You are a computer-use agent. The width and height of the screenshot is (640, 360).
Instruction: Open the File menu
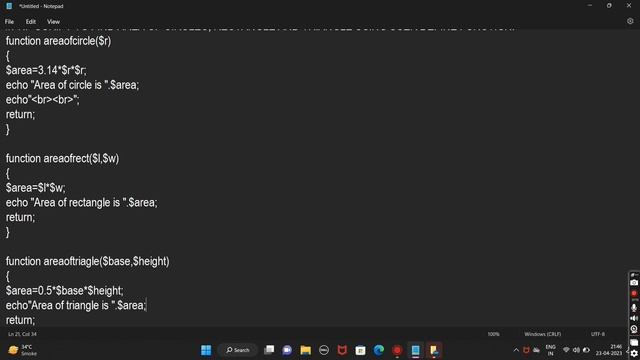point(9,22)
